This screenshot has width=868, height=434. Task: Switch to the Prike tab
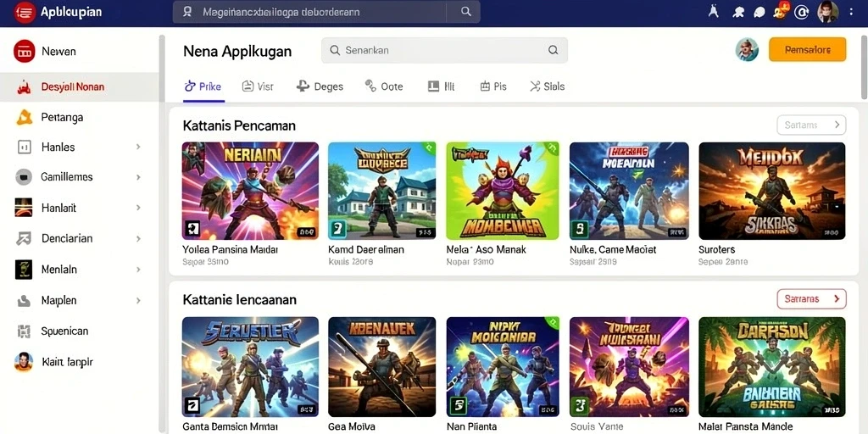click(x=203, y=86)
